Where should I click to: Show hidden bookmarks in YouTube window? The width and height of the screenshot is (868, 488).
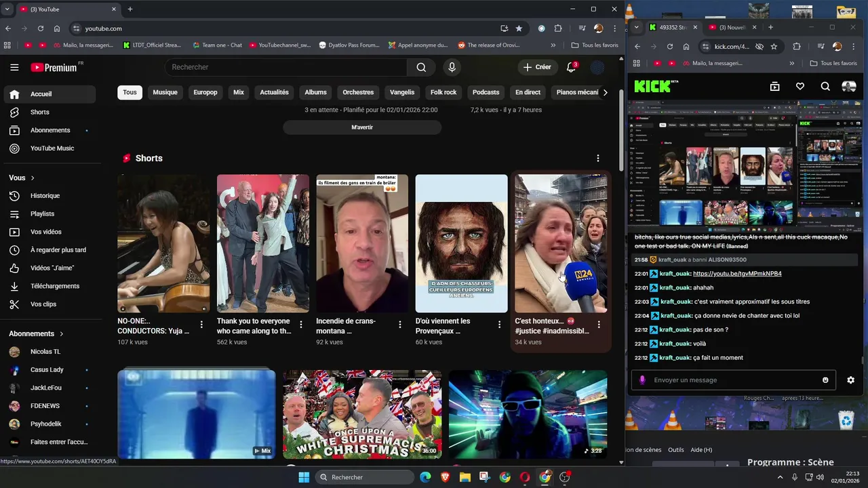tap(553, 45)
